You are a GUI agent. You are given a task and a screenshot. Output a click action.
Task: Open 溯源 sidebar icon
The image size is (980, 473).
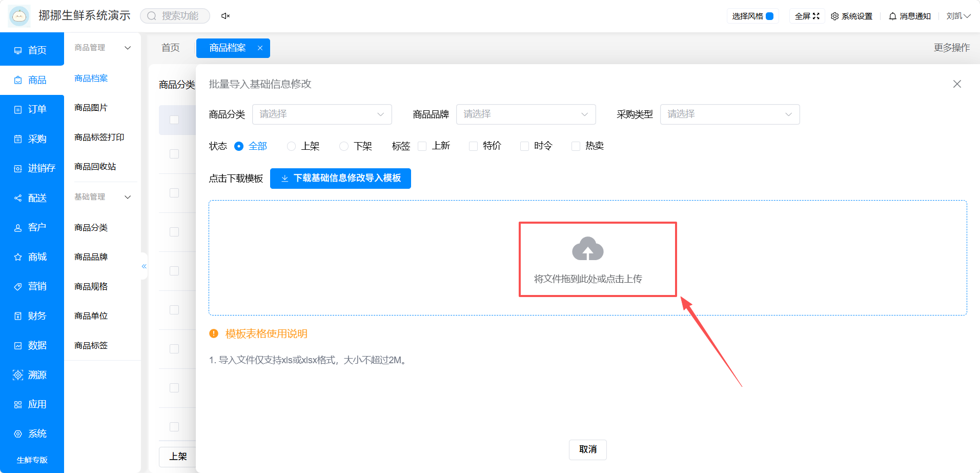pyautogui.click(x=18, y=375)
